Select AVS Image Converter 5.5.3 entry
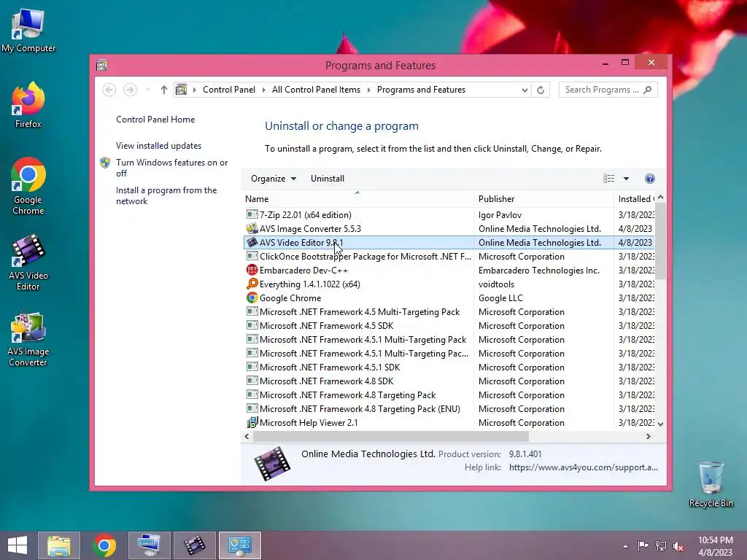Screen dimensions: 747x560 click(x=449, y=228)
